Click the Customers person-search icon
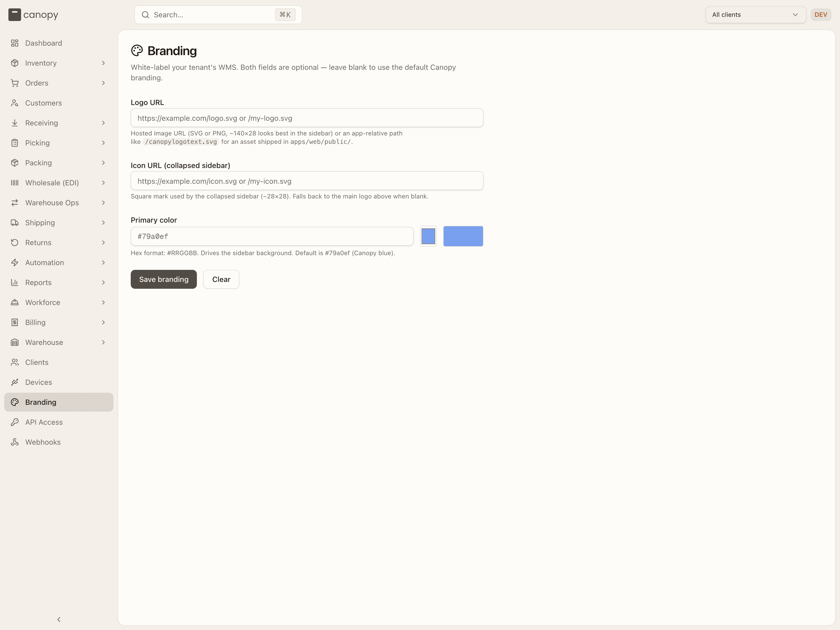840x630 pixels. click(15, 103)
